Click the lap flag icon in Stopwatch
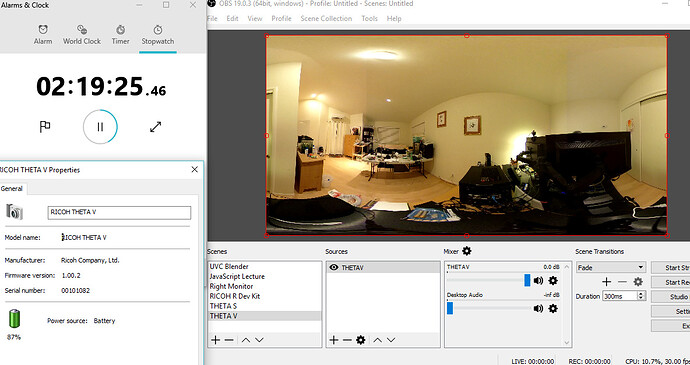This screenshot has width=690, height=365. tap(45, 127)
